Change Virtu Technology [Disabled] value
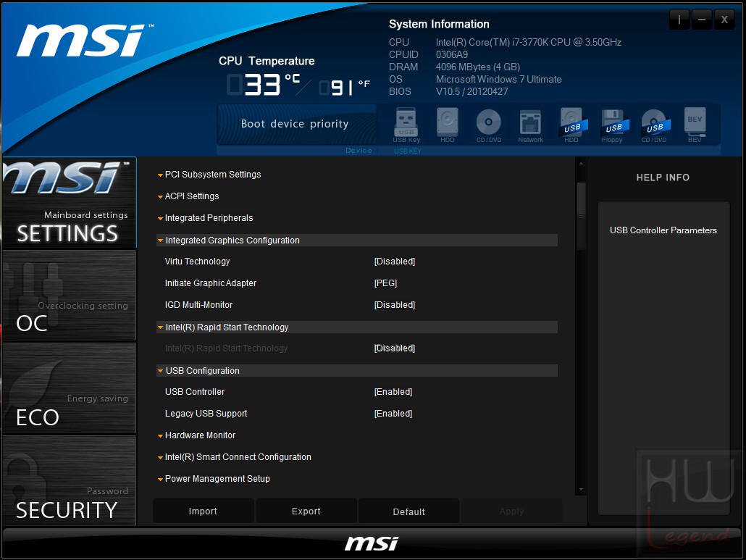746x560 pixels. 395,262
